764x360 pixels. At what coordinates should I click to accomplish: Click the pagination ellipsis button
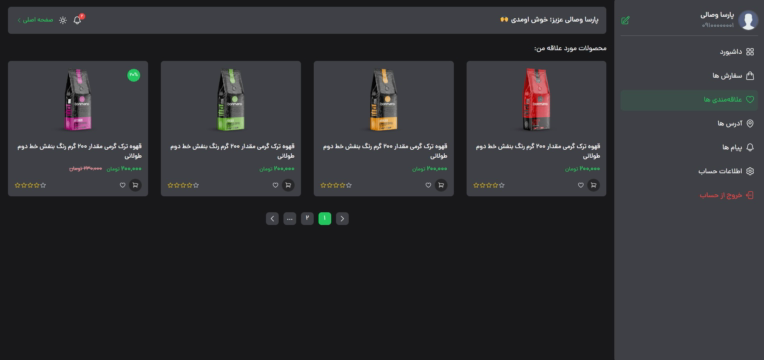coord(289,218)
